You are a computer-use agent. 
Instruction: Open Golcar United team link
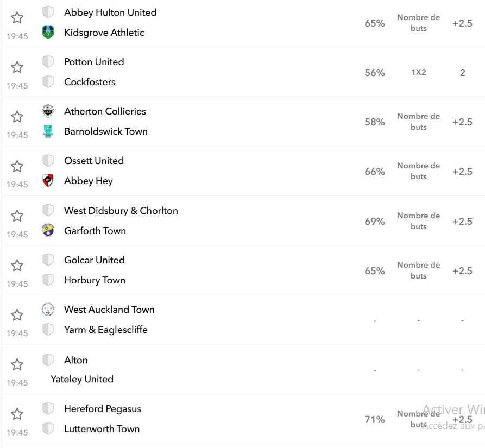pyautogui.click(x=95, y=260)
